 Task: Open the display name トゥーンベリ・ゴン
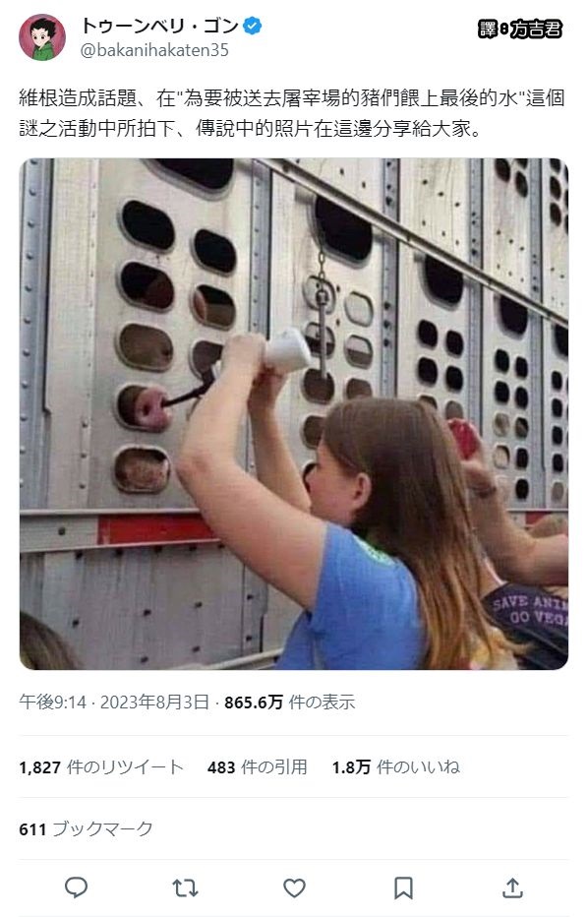coord(159,26)
